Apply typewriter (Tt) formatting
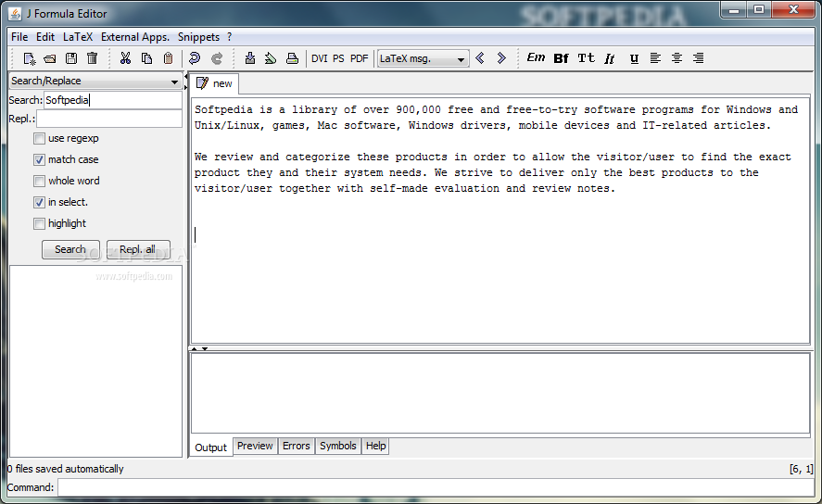This screenshot has height=504, width=822. click(586, 58)
